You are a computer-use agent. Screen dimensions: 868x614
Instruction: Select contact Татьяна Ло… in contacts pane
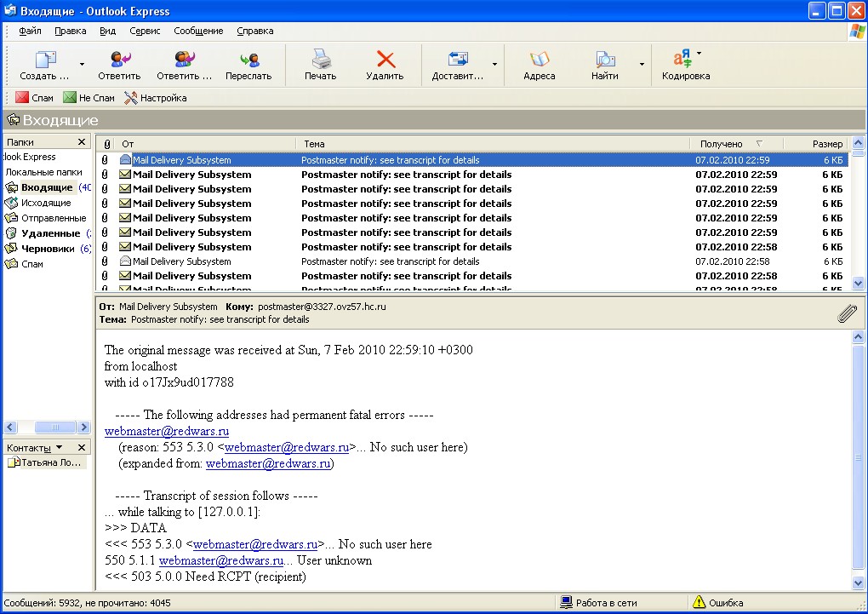point(45,462)
